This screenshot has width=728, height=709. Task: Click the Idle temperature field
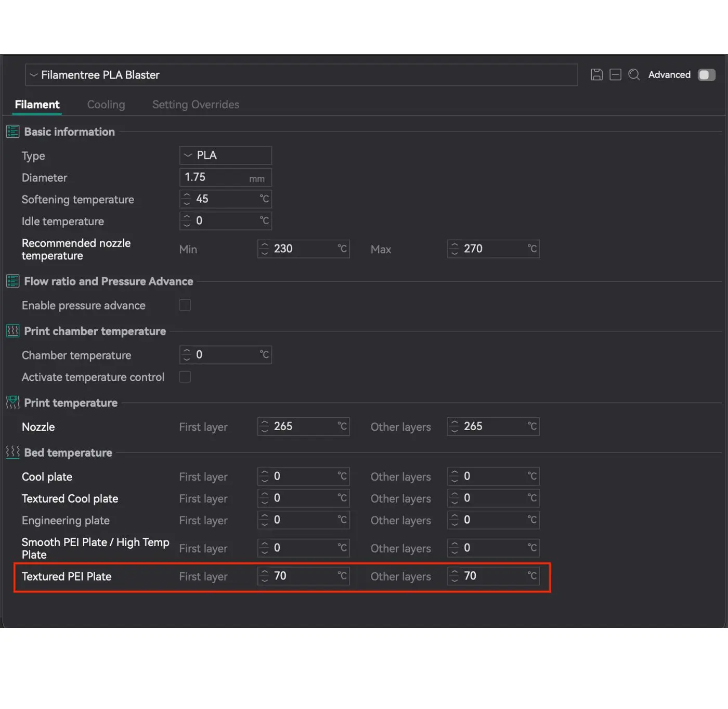(226, 221)
